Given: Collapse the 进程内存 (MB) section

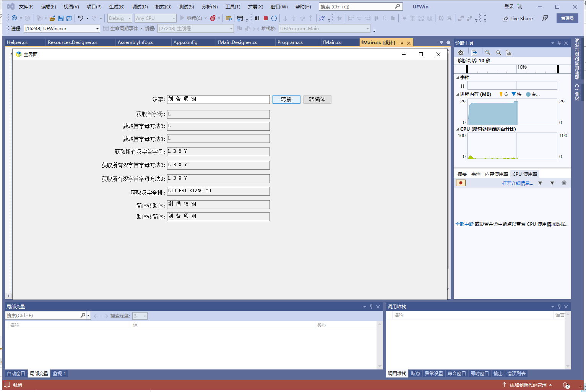Looking at the screenshot, I should [x=458, y=94].
